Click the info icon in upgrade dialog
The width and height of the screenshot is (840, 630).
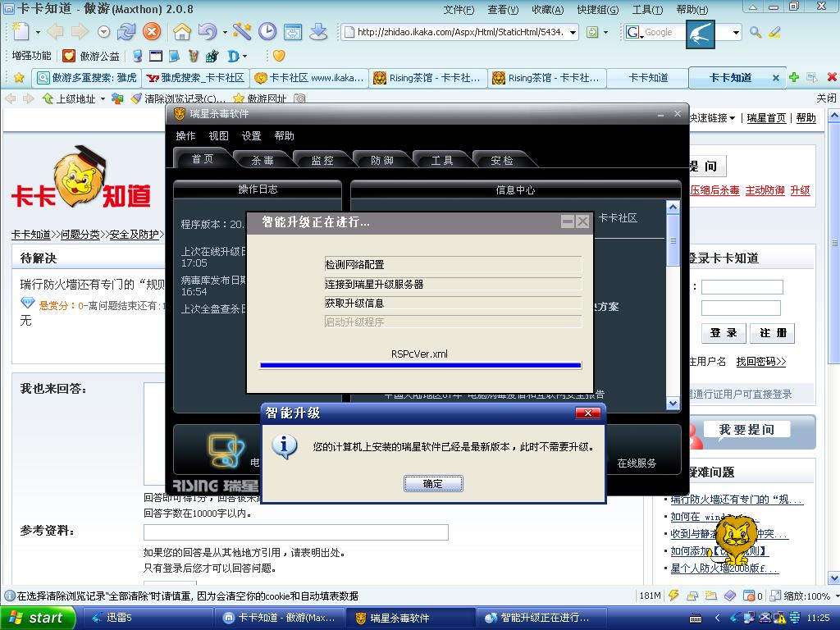(x=285, y=446)
